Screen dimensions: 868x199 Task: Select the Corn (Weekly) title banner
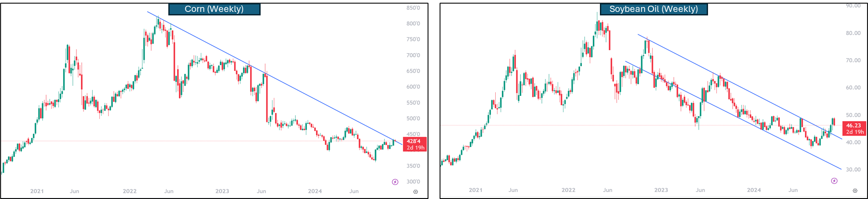214,9
